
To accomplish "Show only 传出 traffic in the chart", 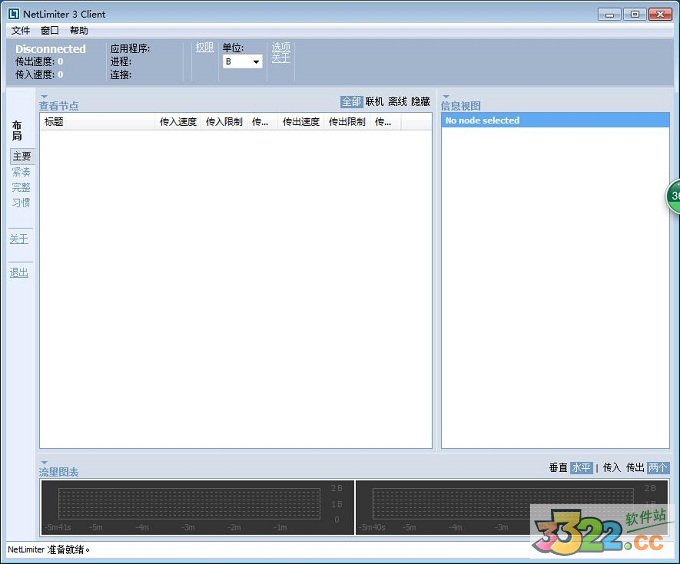I will (x=635, y=468).
